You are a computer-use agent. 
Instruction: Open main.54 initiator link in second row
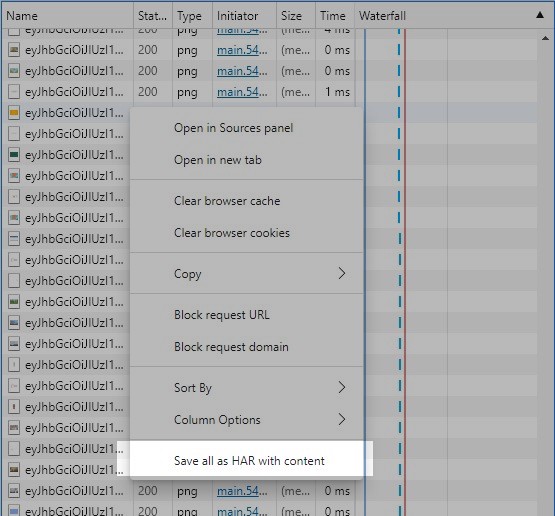[x=242, y=50]
